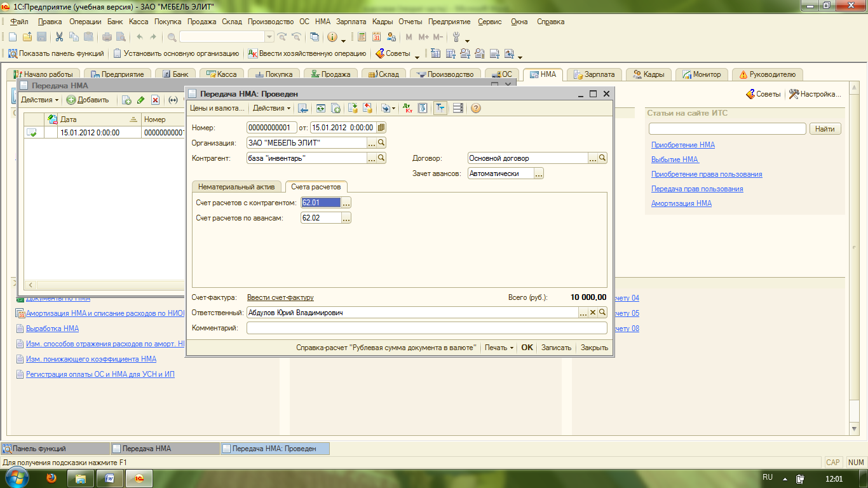Screen dimensions: 868x488
Task: Click the RU language indicator in tray
Action: pyautogui.click(x=768, y=477)
